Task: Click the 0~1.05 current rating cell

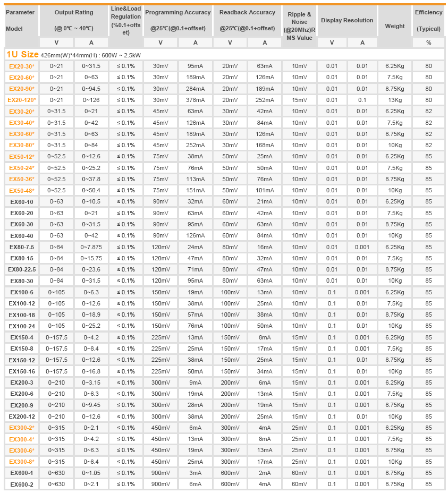Action: (x=91, y=473)
